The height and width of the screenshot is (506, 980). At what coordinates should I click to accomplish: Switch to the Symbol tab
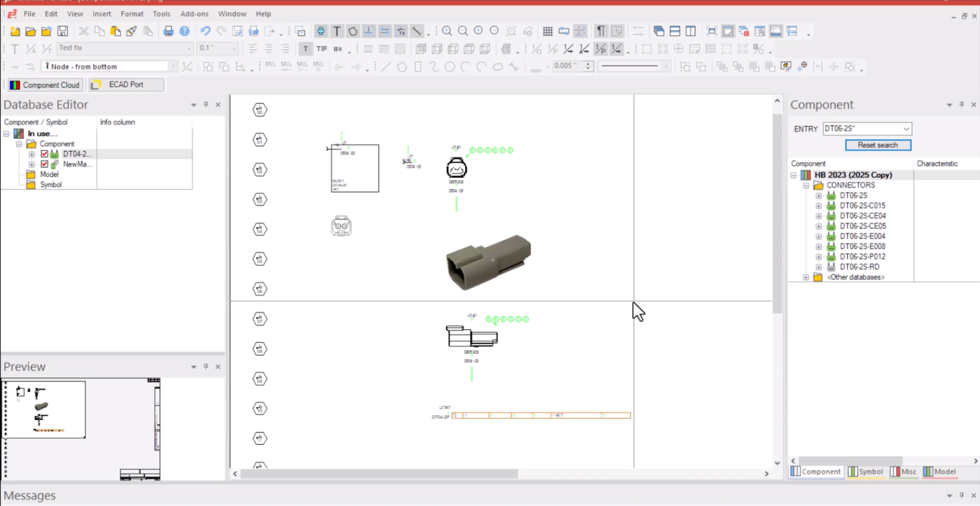pos(866,471)
